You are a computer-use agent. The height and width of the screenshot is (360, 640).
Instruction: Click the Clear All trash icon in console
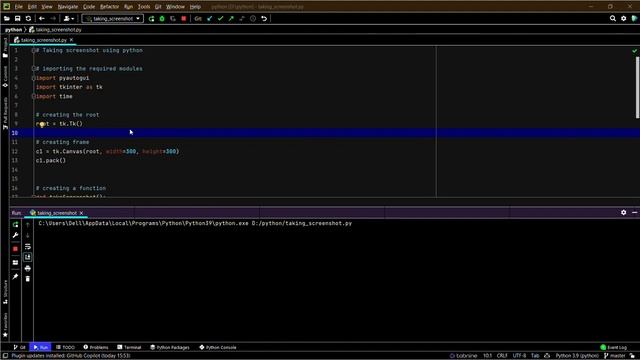click(28, 279)
